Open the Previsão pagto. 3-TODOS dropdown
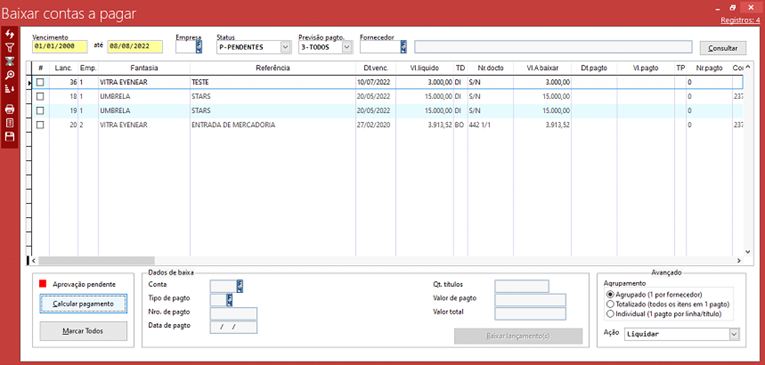Viewport: 765px width, 365px height. coord(347,47)
